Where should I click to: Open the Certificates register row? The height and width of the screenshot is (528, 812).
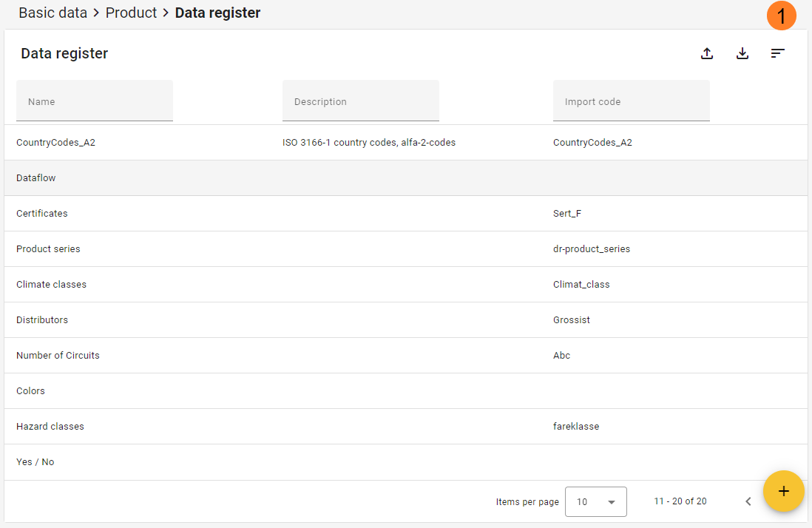(42, 214)
